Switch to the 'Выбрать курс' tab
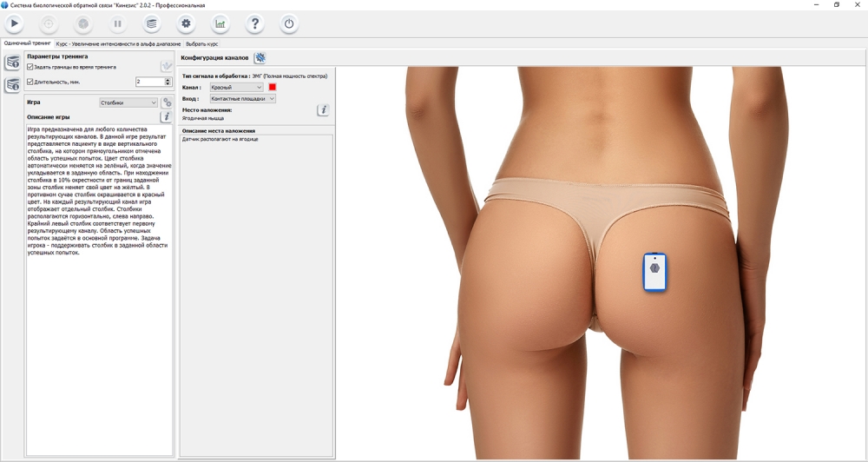 tap(201, 43)
